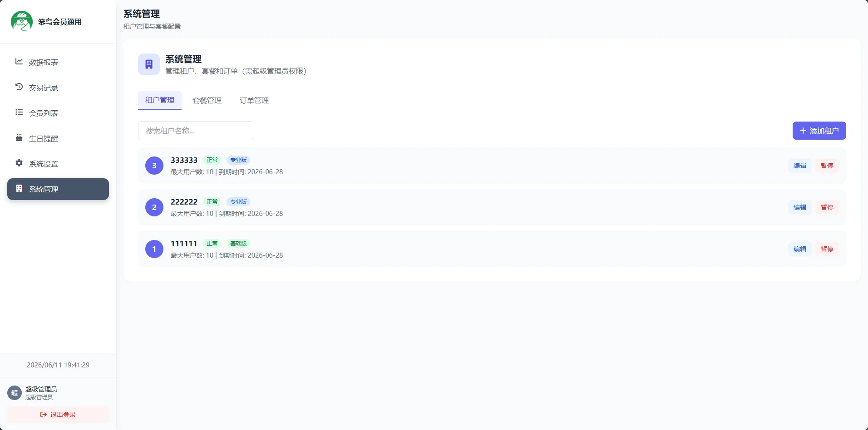The height and width of the screenshot is (430, 868).
Task: Click the list icon beside 会员列表
Action: [19, 112]
